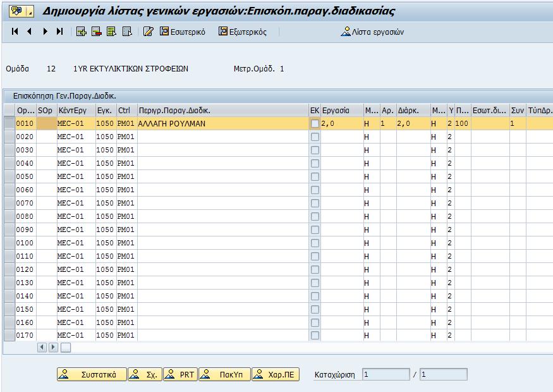Open Εξωτερικός processing details
The height and width of the screenshot is (392, 553).
pos(242,32)
